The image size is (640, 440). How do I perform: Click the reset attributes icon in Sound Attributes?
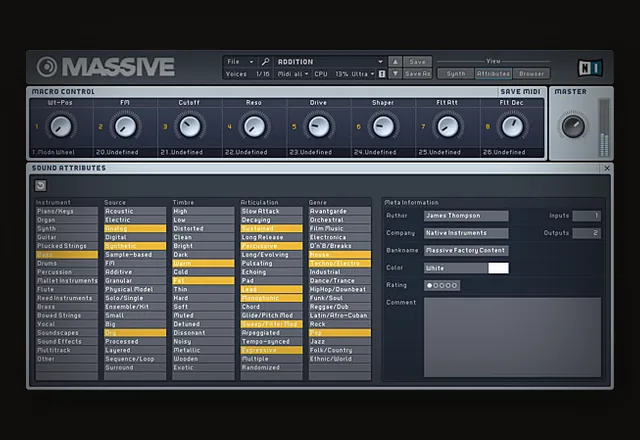[40, 186]
